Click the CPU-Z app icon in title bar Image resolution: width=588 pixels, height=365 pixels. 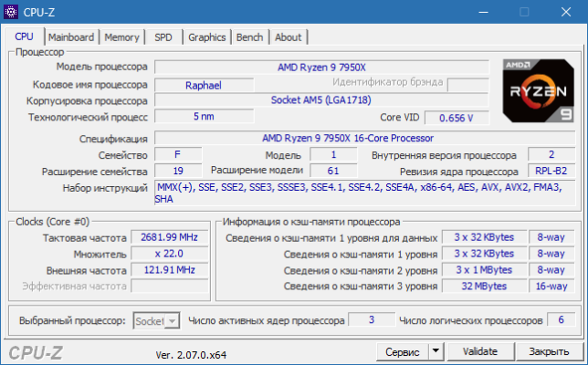click(x=11, y=12)
